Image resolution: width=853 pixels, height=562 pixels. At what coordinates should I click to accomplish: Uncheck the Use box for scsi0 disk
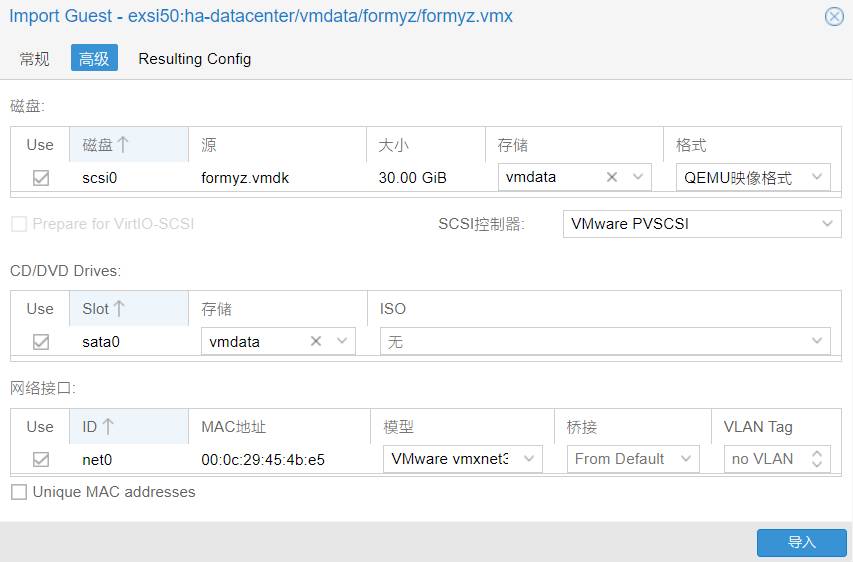coord(41,178)
